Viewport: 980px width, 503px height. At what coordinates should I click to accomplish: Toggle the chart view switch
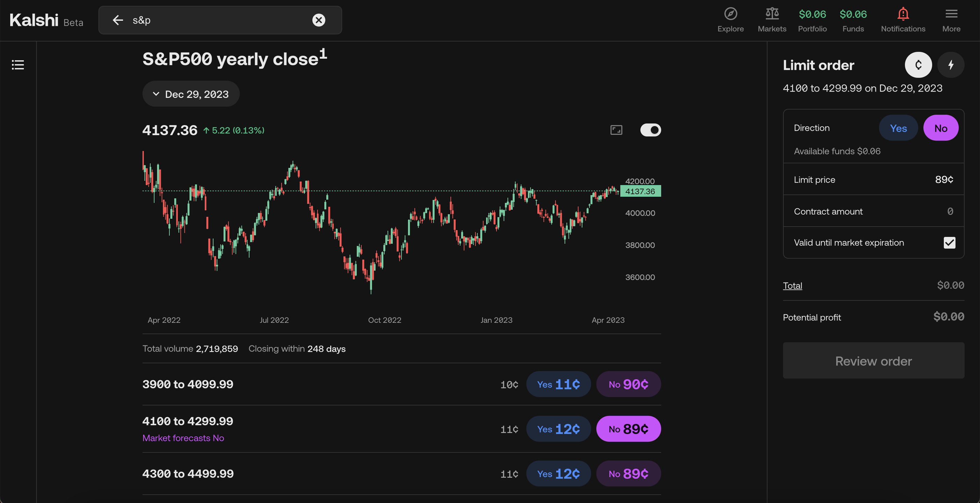coord(650,130)
